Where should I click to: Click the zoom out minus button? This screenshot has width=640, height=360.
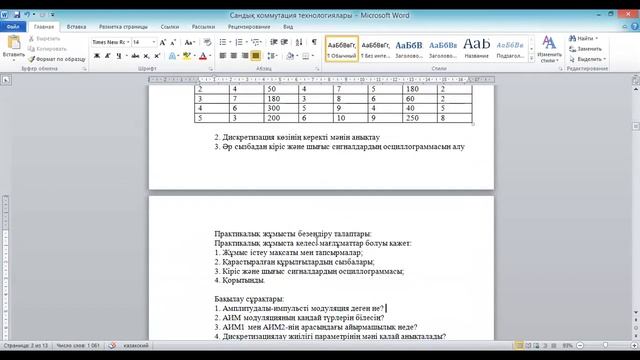(580, 346)
